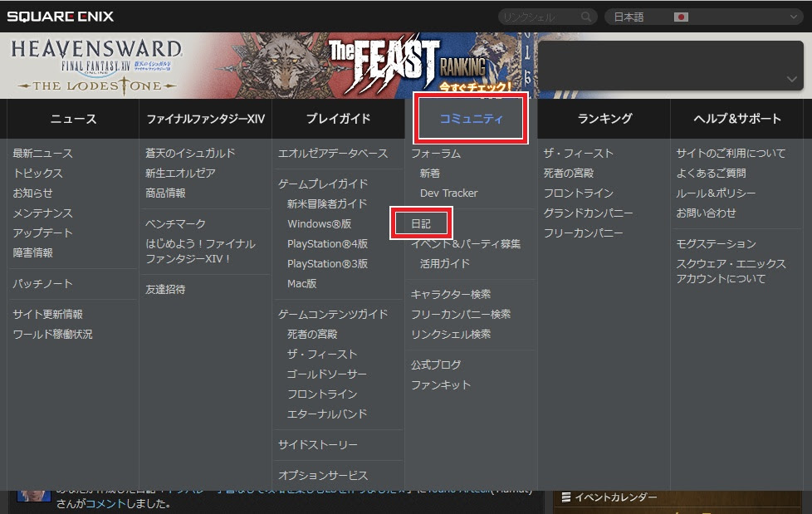Viewport: 812px width, 514px height.
Task: Open ゴールドソーサー link
Action: click(327, 374)
